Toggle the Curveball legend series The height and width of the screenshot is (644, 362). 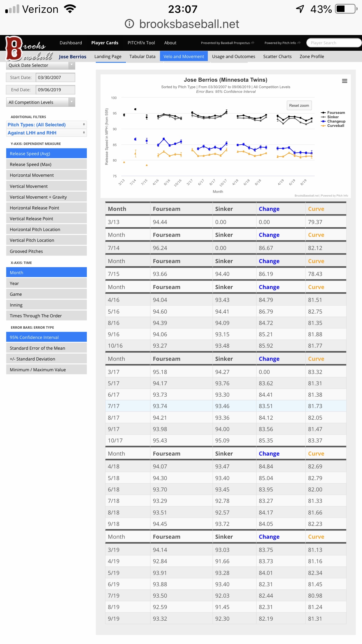coord(333,126)
